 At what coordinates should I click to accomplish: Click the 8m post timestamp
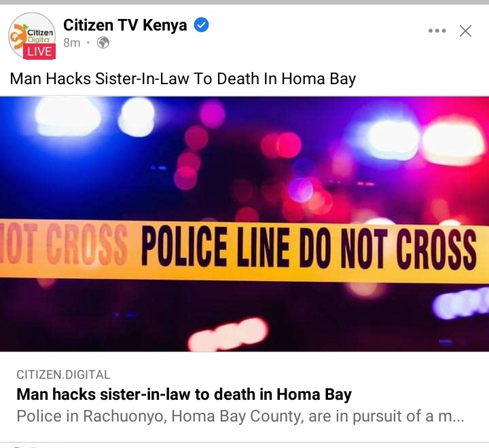[72, 43]
